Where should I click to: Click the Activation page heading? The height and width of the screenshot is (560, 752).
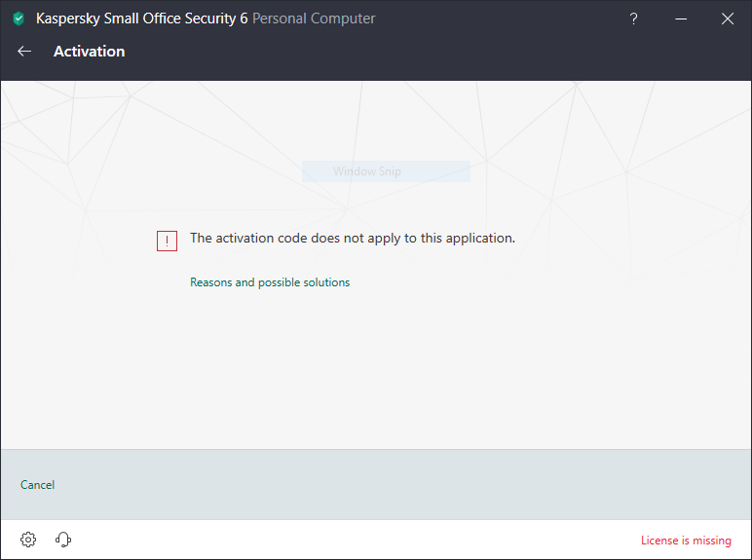tap(89, 52)
